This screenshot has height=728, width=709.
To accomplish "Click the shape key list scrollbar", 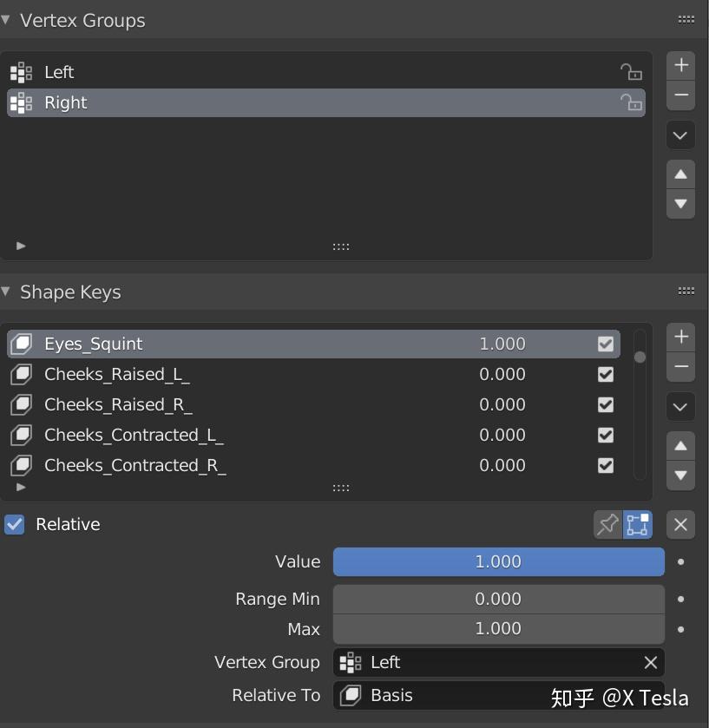I will point(640,356).
